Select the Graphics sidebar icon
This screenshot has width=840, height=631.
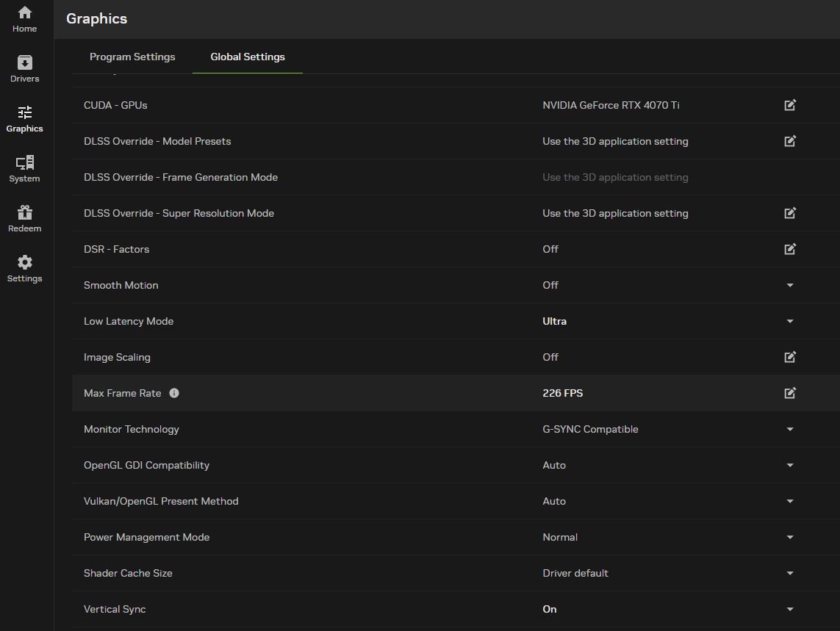pyautogui.click(x=25, y=119)
